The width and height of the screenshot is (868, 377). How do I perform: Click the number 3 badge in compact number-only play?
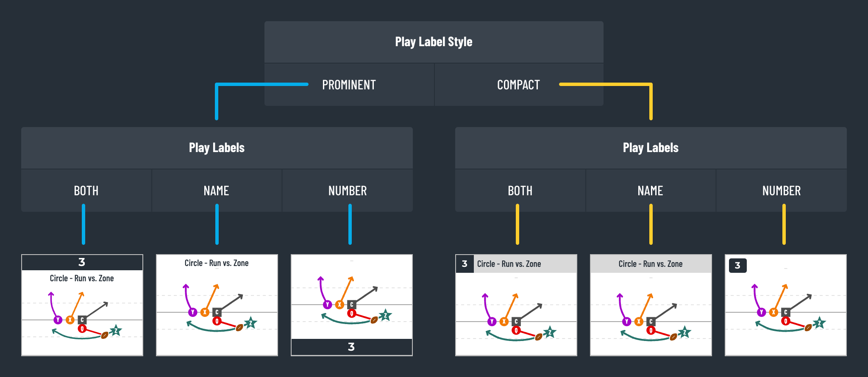click(x=738, y=266)
